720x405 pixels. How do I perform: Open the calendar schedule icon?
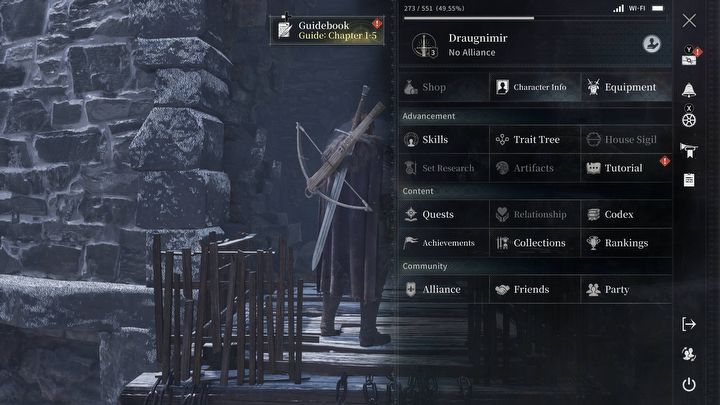(x=689, y=180)
